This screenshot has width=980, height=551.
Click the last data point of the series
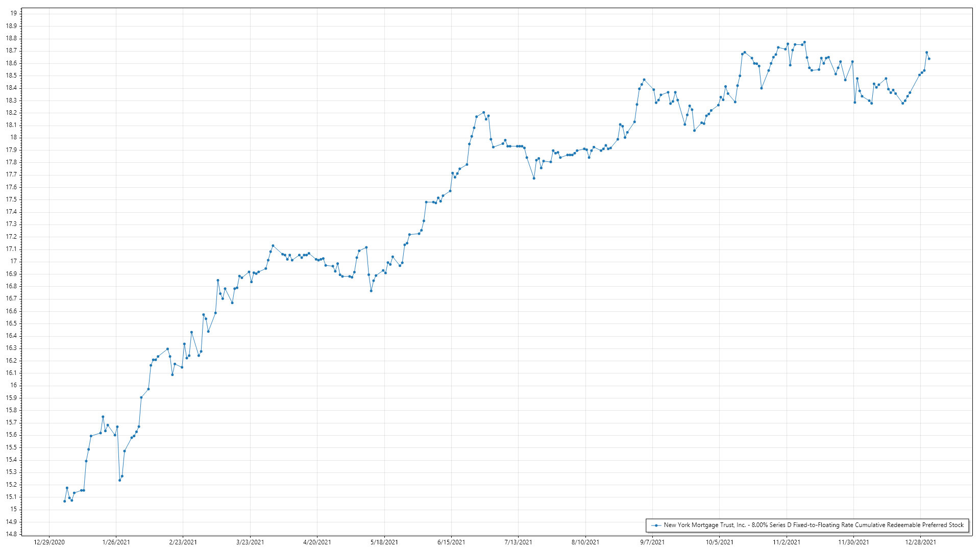coord(929,59)
